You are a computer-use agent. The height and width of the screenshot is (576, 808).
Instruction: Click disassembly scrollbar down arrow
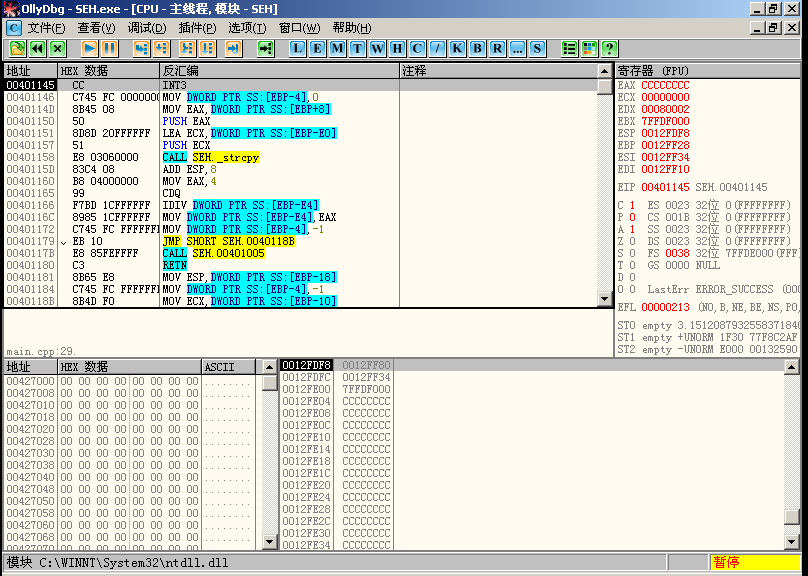604,299
